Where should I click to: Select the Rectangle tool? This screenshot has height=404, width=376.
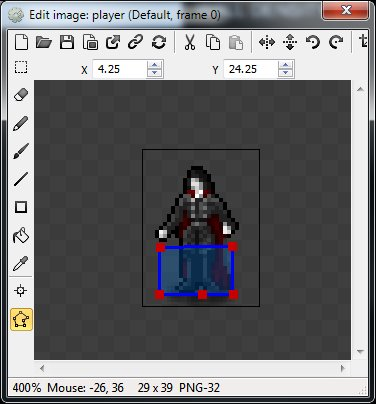tap(21, 207)
